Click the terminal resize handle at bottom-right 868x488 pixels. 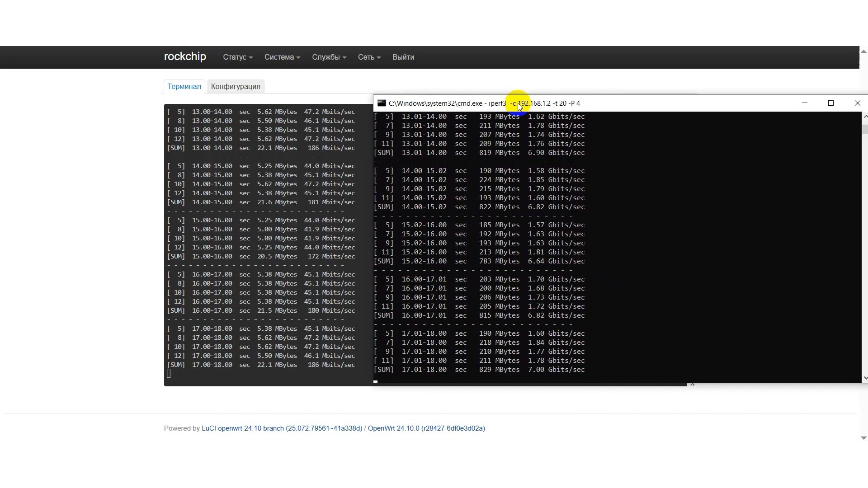pos(692,384)
